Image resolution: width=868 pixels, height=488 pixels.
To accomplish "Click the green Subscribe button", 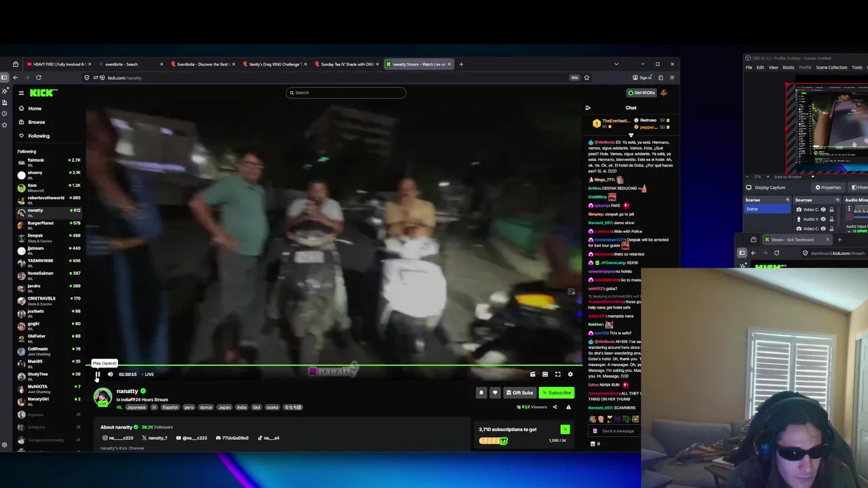I will tap(557, 392).
